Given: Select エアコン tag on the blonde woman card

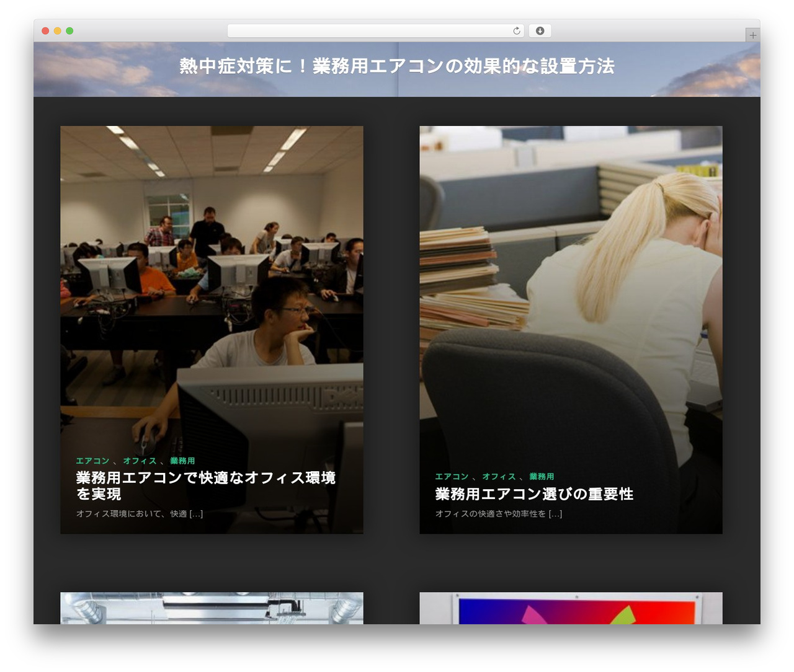Looking at the screenshot, I should point(452,477).
